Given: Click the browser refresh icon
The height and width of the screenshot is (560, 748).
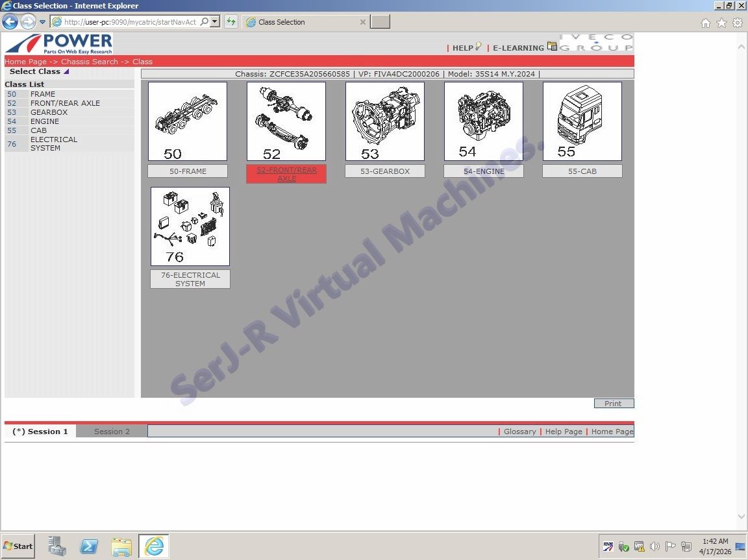Looking at the screenshot, I should 231,22.
